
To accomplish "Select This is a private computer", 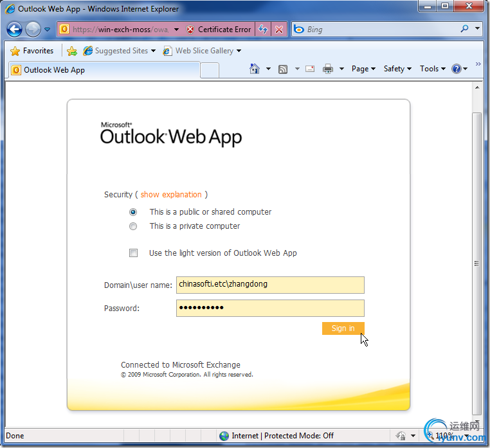I will pyautogui.click(x=133, y=226).
